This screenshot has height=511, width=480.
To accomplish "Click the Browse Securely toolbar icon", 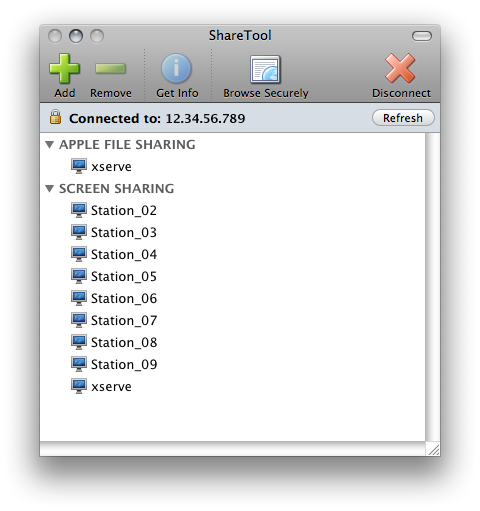I will pyautogui.click(x=265, y=69).
